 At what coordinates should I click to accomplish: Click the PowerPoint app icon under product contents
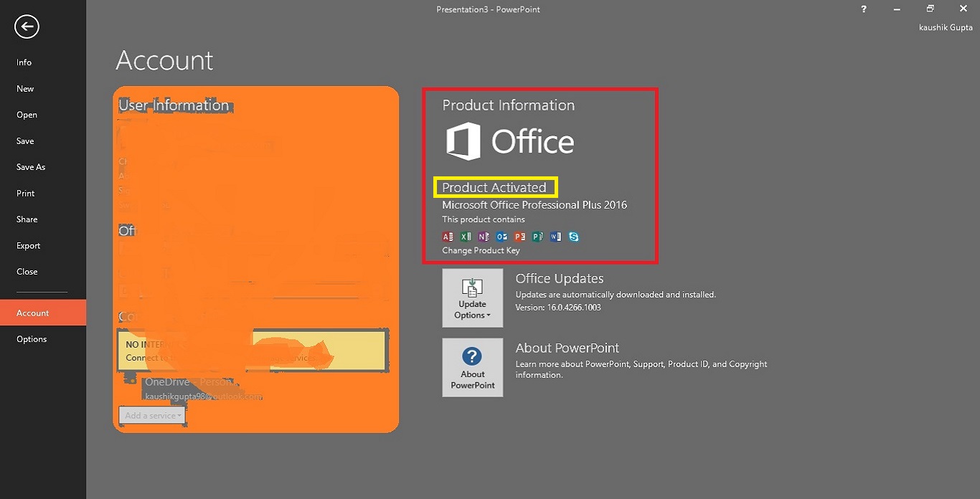(x=519, y=237)
